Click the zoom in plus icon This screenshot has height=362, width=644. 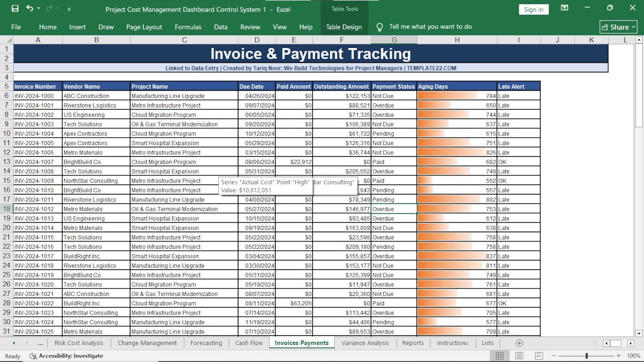[618, 356]
